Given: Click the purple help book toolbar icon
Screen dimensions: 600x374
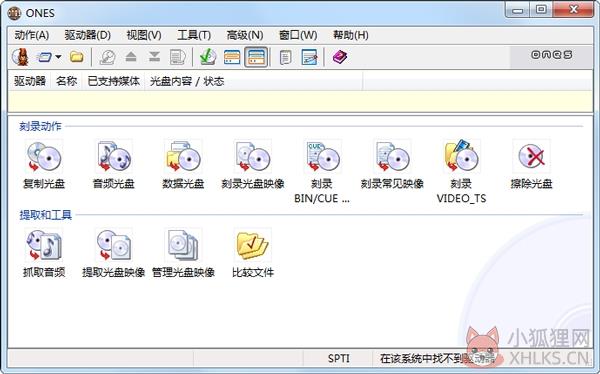Looking at the screenshot, I should coord(340,57).
